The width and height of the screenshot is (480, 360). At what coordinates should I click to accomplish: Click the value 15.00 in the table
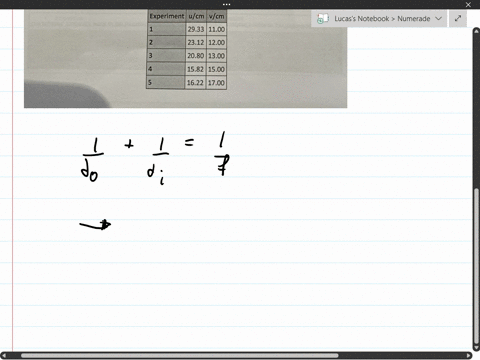point(216,69)
